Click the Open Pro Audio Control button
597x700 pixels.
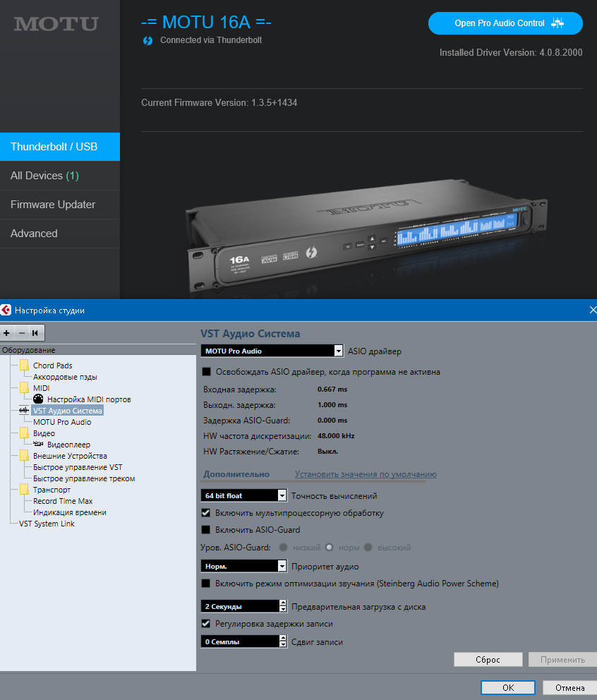click(x=505, y=23)
